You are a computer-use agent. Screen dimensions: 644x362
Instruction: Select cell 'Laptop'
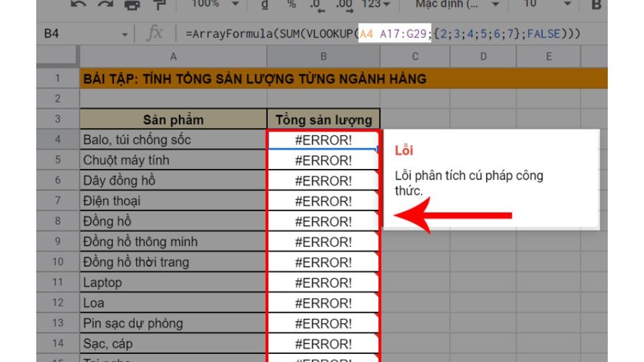173,282
